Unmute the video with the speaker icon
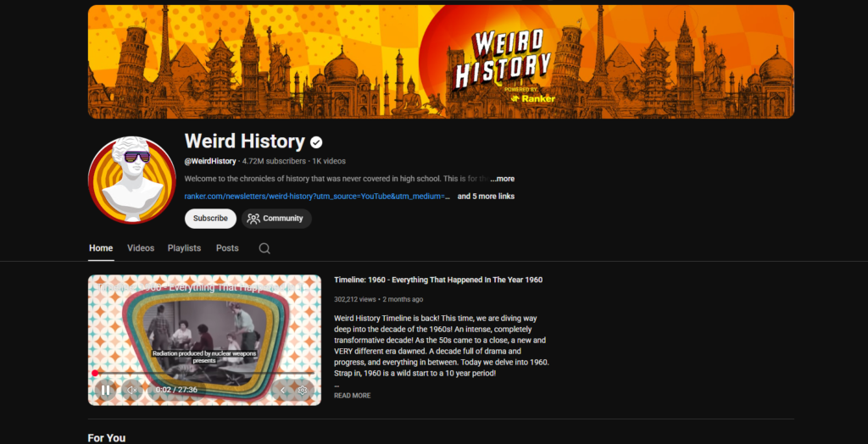Viewport: 868px width, 444px height. pos(132,391)
